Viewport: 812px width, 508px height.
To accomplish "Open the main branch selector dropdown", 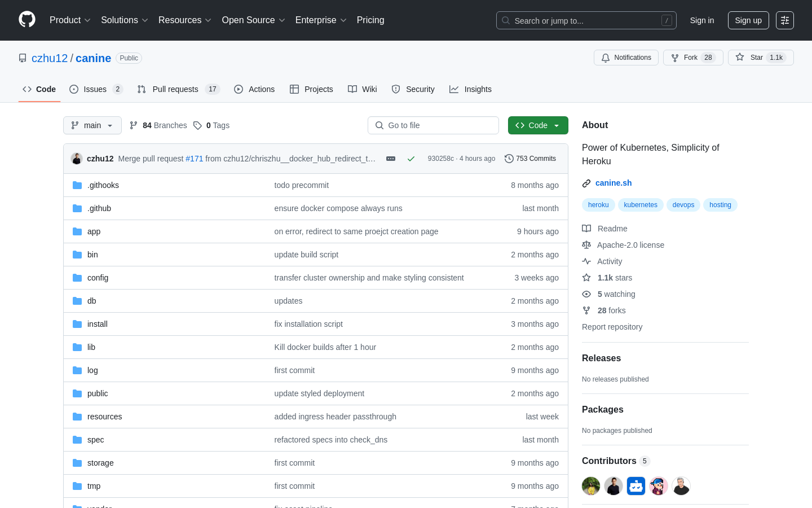I will pos(92,125).
